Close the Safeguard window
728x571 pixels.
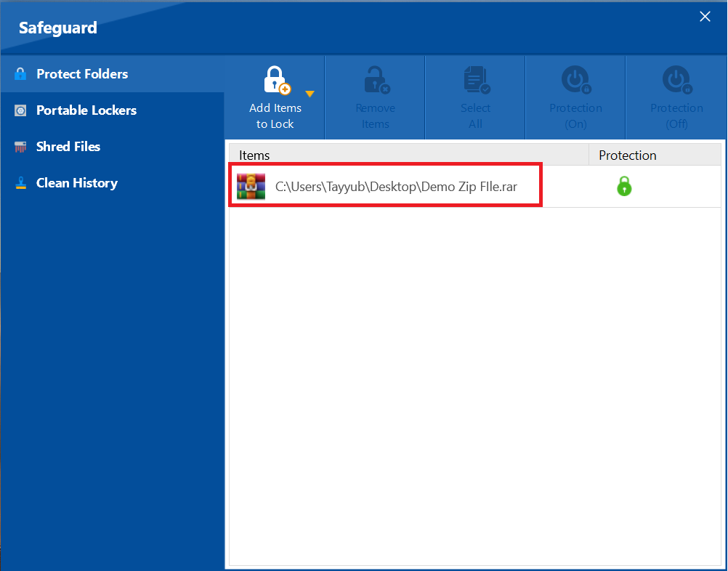705,17
